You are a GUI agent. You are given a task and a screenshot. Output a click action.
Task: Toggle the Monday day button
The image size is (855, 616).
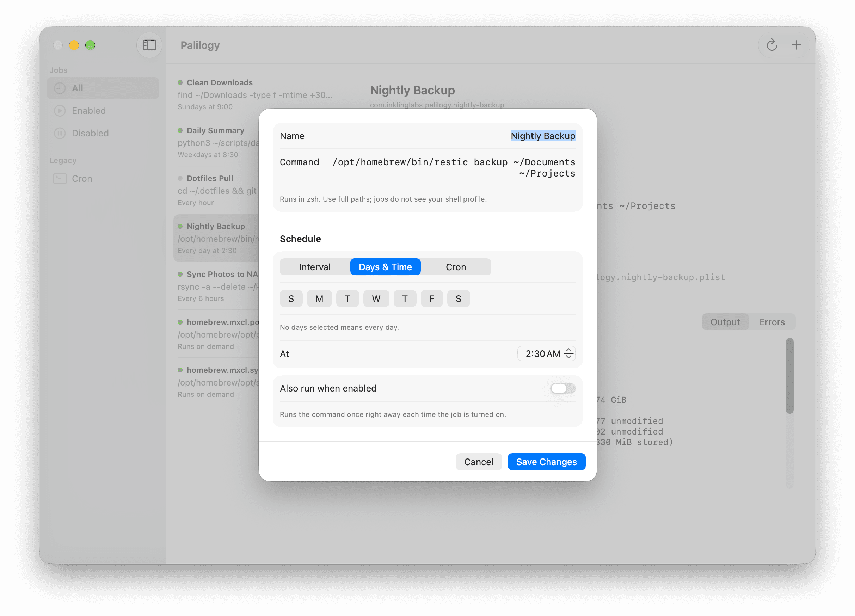319,299
